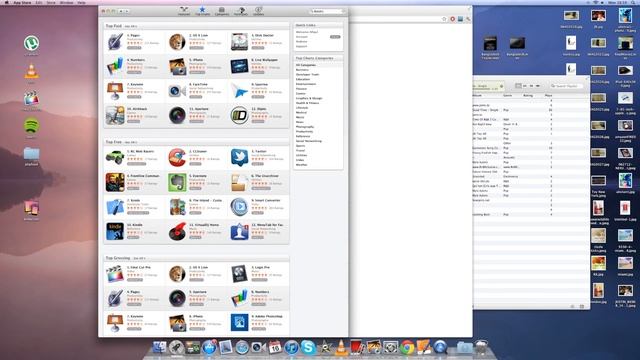Open Aperture lens icon in Top Paid

pyautogui.click(x=177, y=115)
